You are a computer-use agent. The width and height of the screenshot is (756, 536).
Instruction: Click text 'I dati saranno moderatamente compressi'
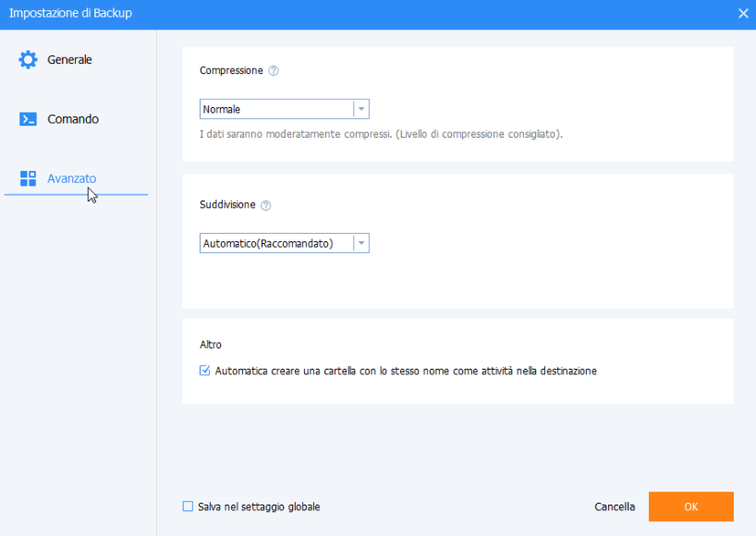[296, 134]
